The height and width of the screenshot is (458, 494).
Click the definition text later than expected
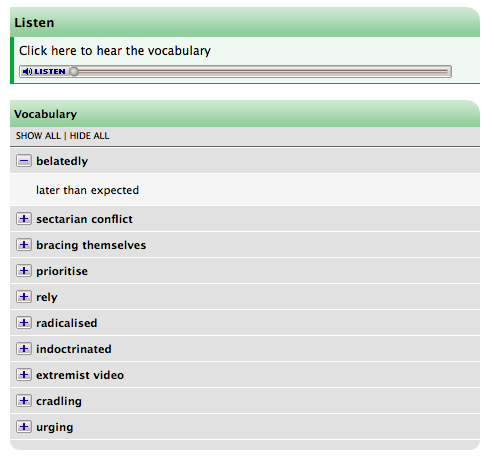87,190
